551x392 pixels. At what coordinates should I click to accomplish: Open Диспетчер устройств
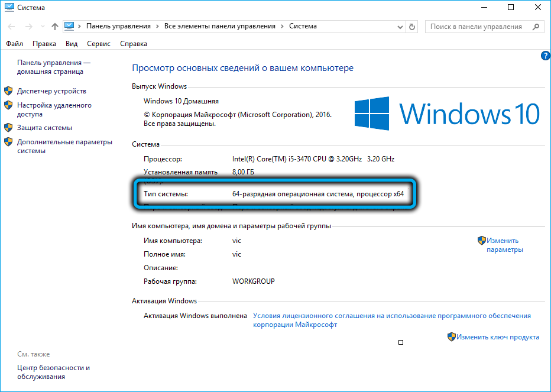(51, 91)
